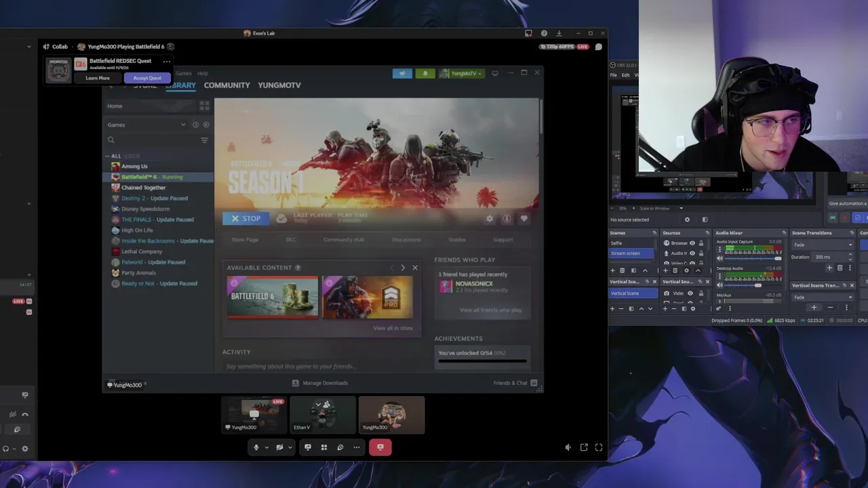Open the Steam LIBRARY tab
The height and width of the screenshot is (488, 868).
coord(180,85)
